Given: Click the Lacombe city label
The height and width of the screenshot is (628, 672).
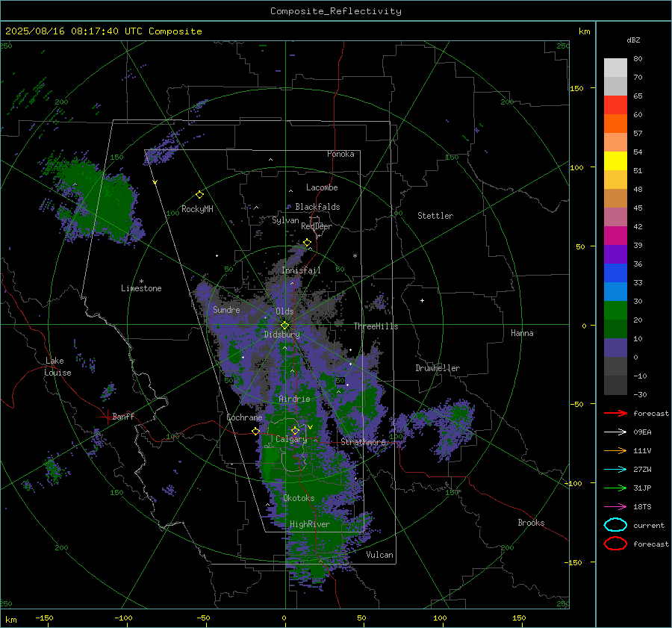Looking at the screenshot, I should [x=322, y=187].
